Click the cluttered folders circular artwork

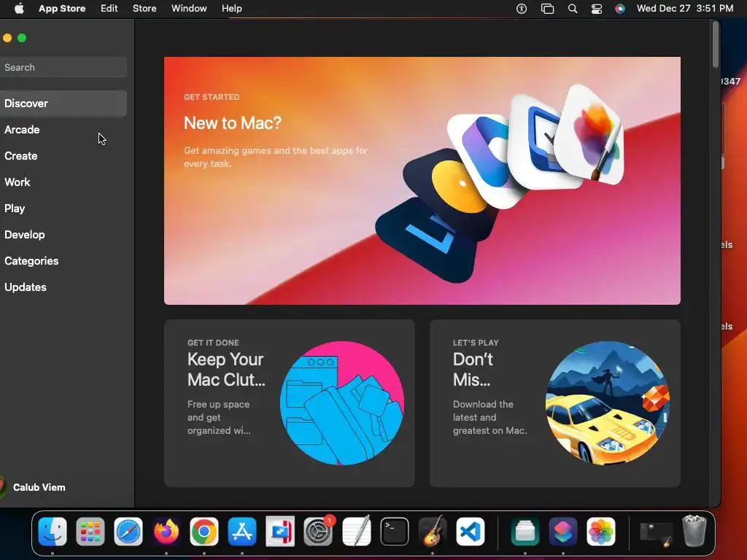pos(342,402)
